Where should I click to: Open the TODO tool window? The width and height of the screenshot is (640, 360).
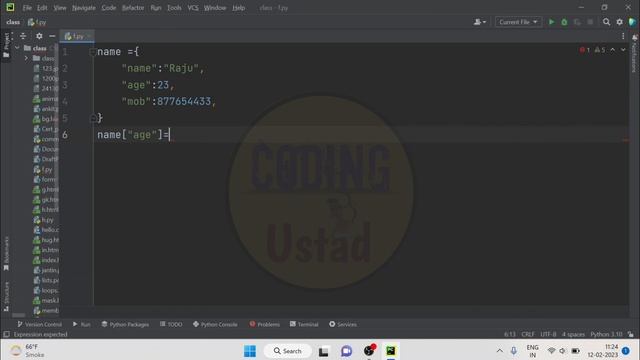pos(171,324)
